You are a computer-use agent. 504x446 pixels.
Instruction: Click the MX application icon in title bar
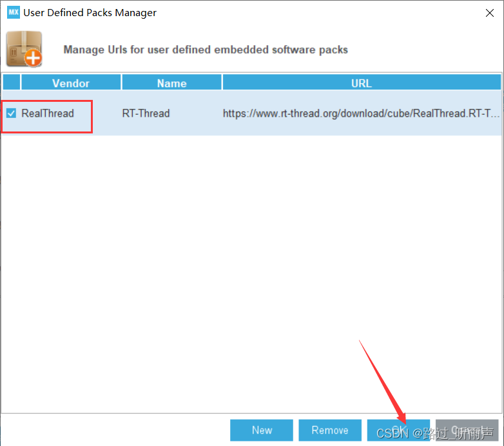pos(14,12)
